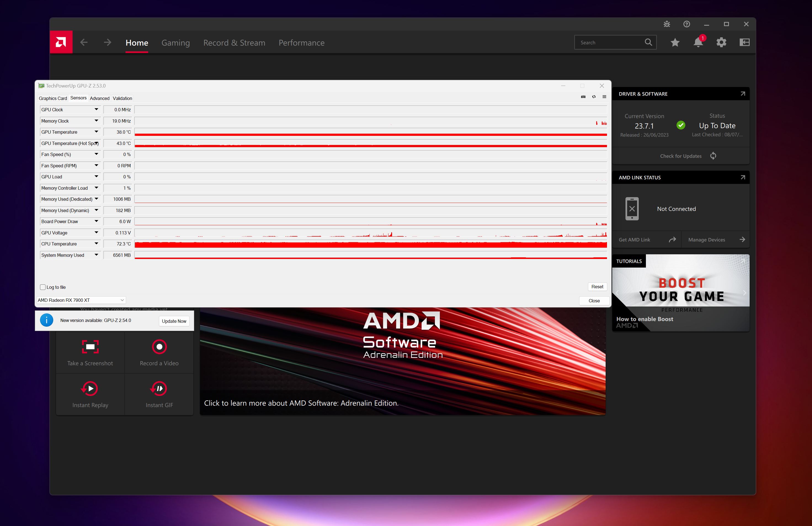Click the up to date green checkmark

point(681,125)
